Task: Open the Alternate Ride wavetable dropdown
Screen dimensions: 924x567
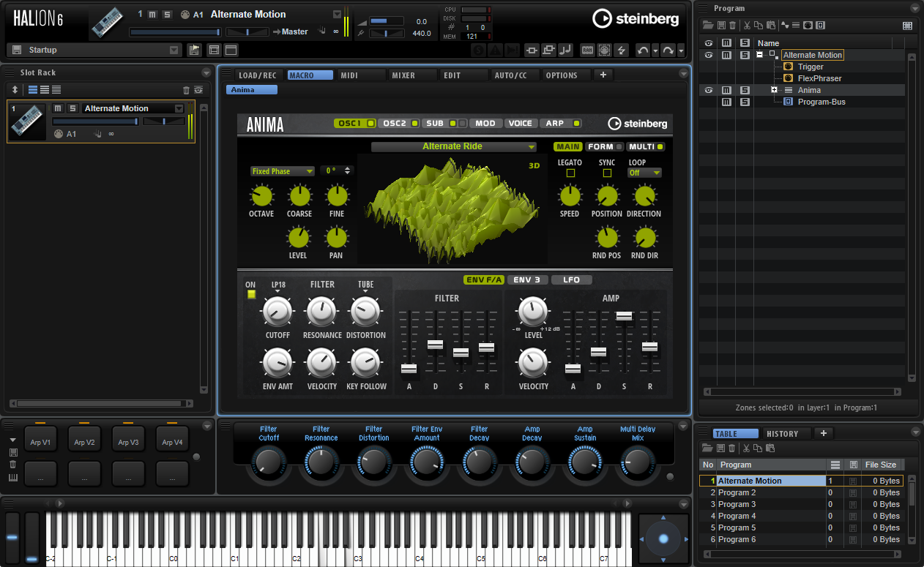Action: click(453, 146)
